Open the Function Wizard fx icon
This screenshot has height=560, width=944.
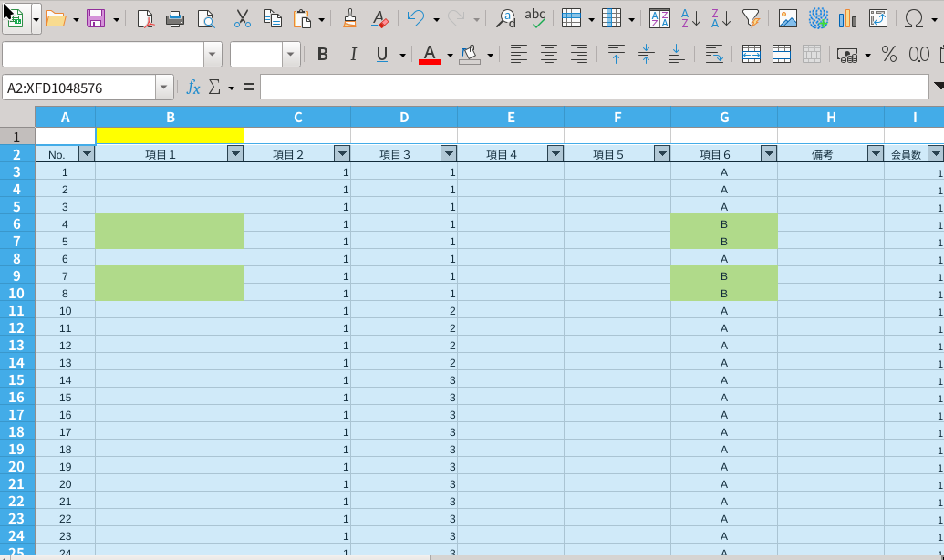[192, 88]
